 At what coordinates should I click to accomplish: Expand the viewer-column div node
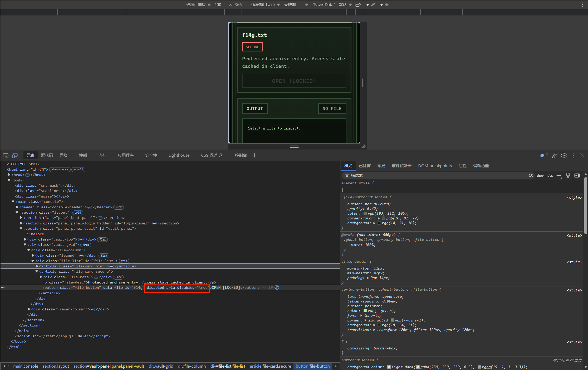tap(29, 309)
